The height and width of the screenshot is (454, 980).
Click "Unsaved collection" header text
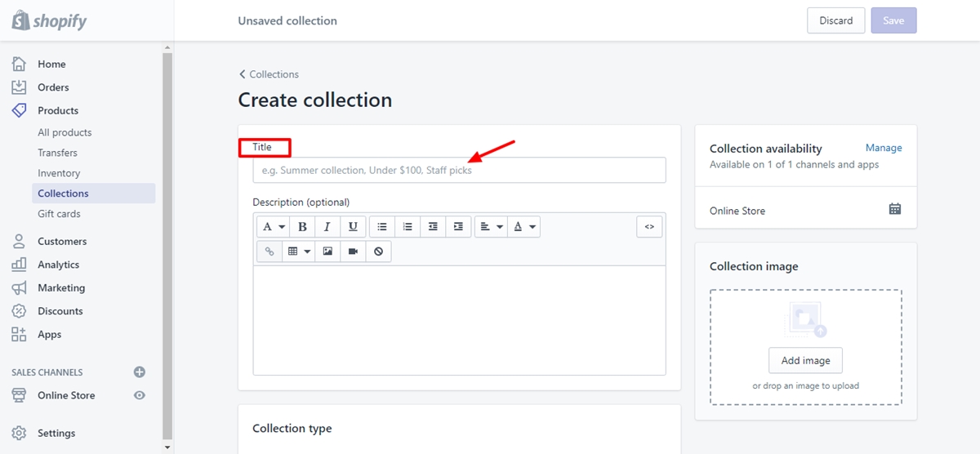coord(287,20)
